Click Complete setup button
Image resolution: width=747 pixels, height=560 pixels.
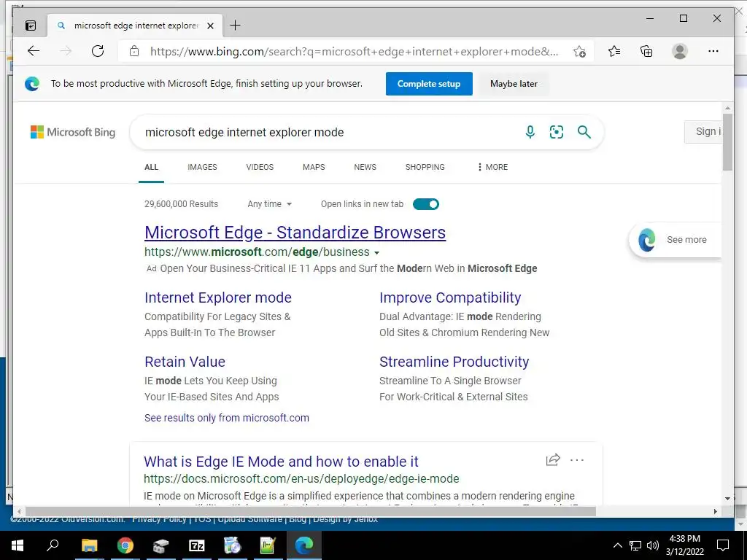(429, 84)
